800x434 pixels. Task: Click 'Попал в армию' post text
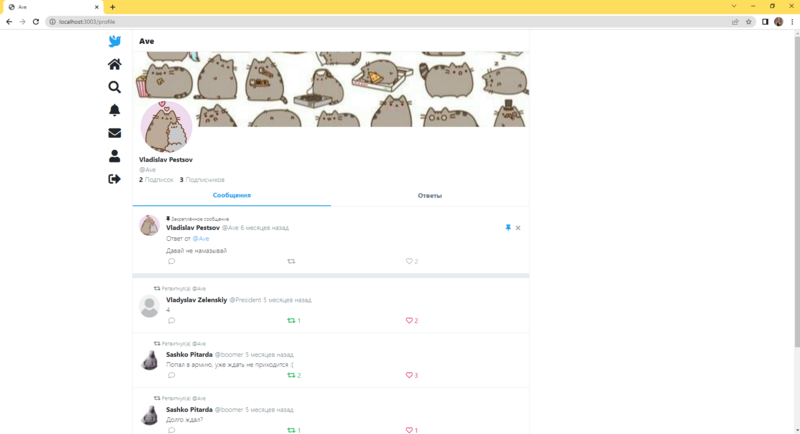click(230, 365)
